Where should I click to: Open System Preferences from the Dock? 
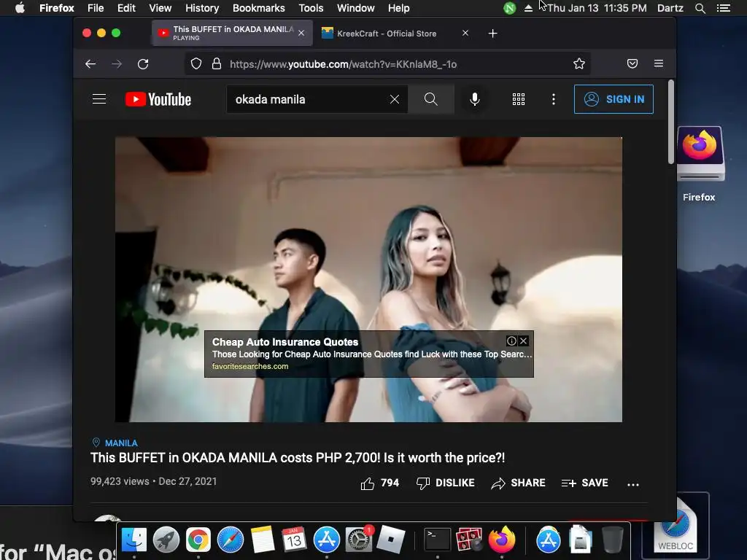tap(358, 540)
